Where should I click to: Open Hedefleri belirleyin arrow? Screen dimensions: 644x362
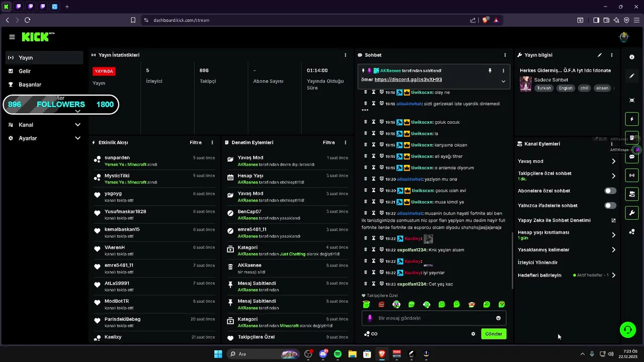pyautogui.click(x=613, y=276)
